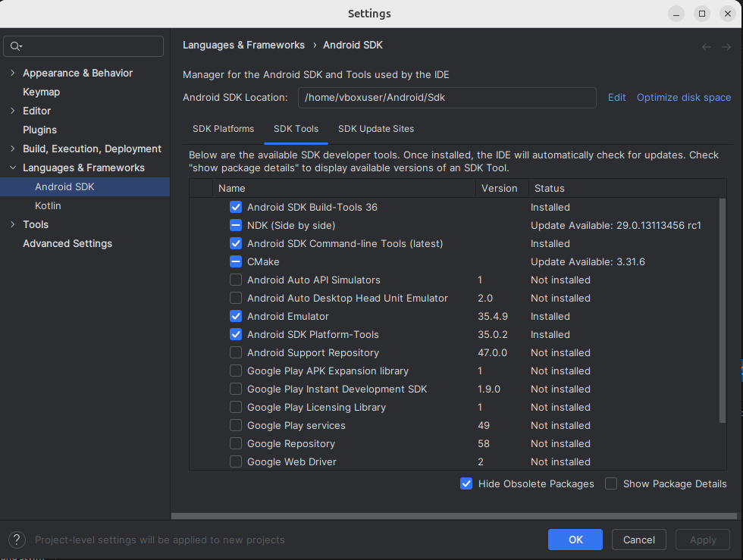
Task: Switch to SDK Platforms tab
Action: (x=223, y=129)
